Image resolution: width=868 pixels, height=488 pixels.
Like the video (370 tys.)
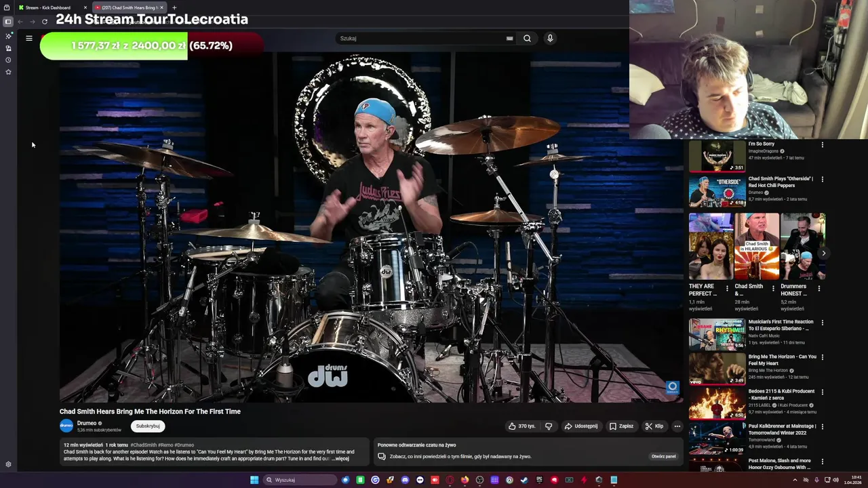point(521,426)
